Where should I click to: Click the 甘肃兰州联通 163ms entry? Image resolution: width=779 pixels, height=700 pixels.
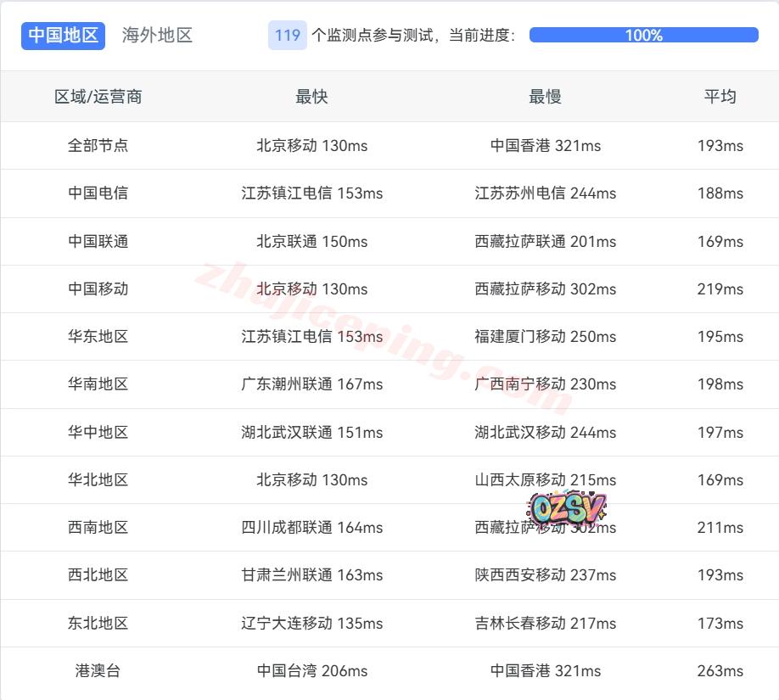(311, 575)
